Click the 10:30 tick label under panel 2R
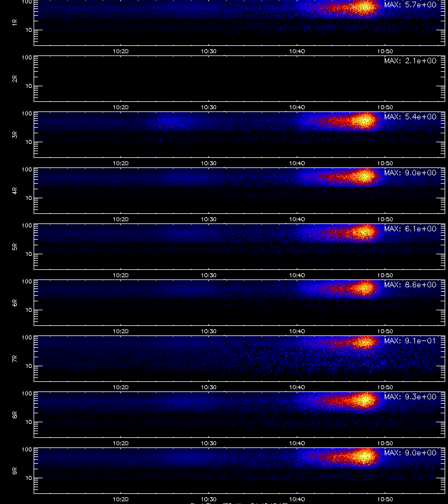This screenshot has height=504, width=448. point(208,108)
